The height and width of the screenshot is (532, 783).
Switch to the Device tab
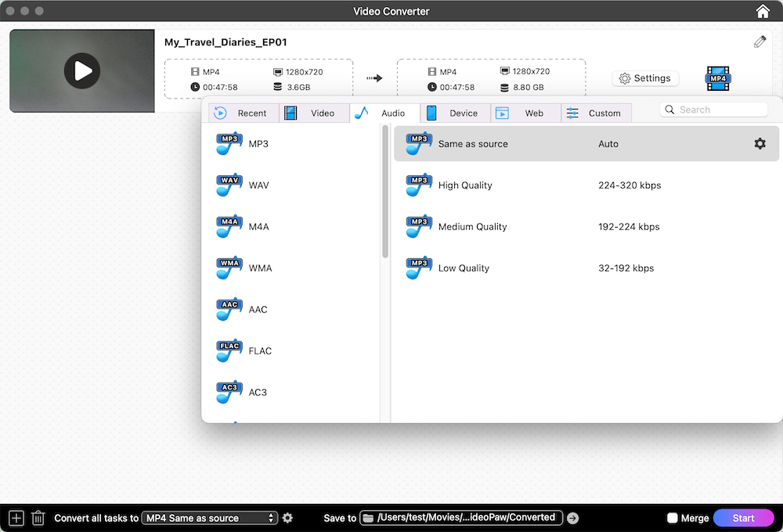[x=456, y=113]
